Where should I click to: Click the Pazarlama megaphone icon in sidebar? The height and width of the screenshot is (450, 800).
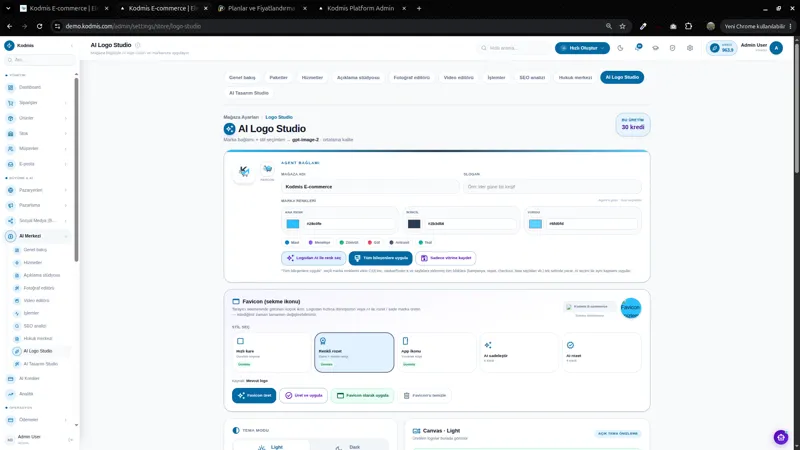click(11, 205)
